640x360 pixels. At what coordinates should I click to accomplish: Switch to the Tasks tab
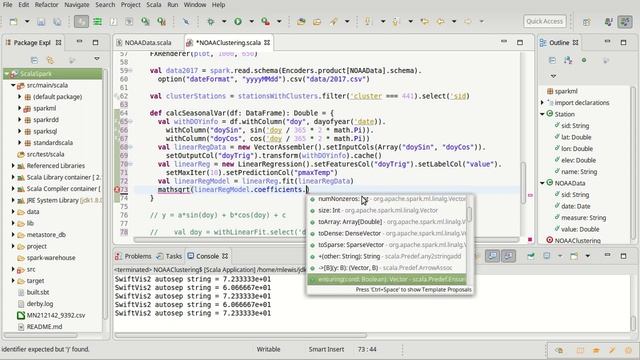tap(170, 256)
